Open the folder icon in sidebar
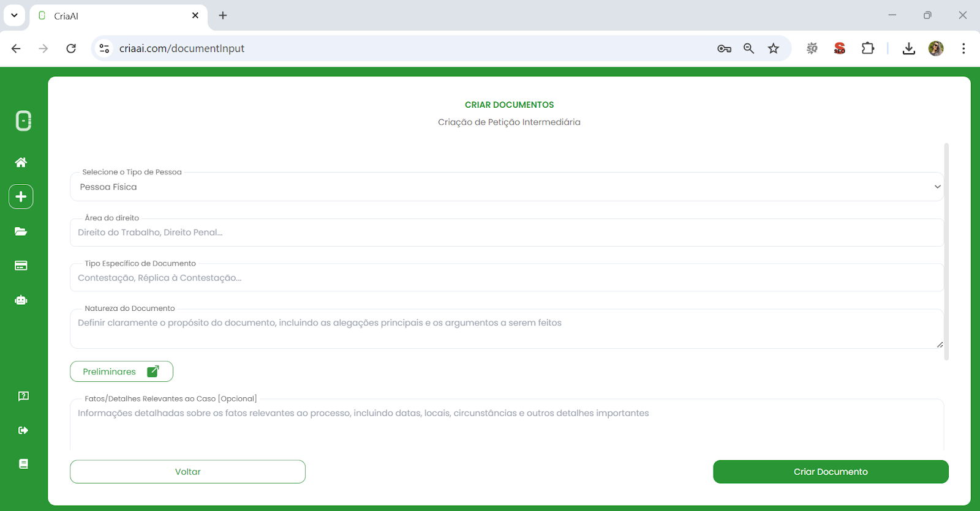The image size is (980, 511). pos(21,231)
